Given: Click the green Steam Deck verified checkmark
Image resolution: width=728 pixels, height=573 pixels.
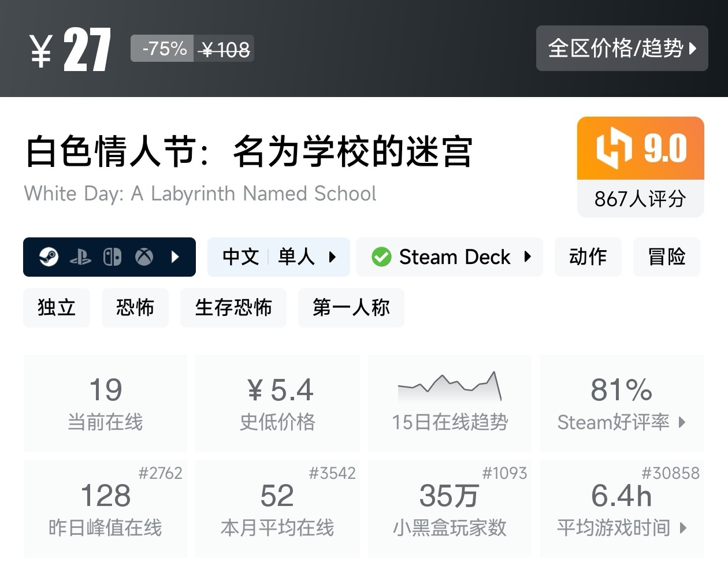Looking at the screenshot, I should (381, 257).
